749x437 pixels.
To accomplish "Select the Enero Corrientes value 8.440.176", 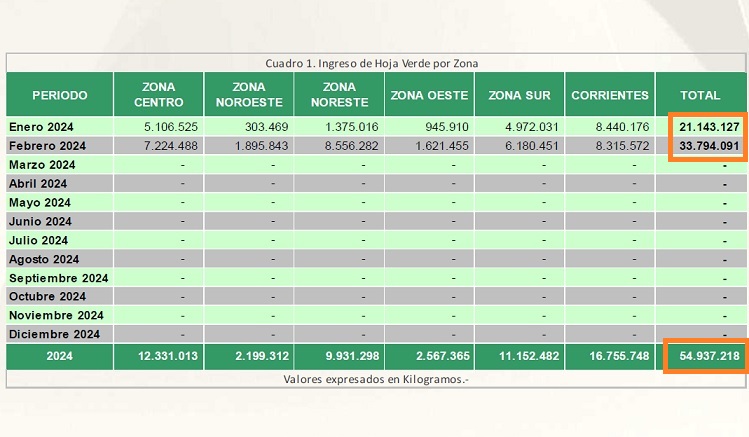I will 621,127.
